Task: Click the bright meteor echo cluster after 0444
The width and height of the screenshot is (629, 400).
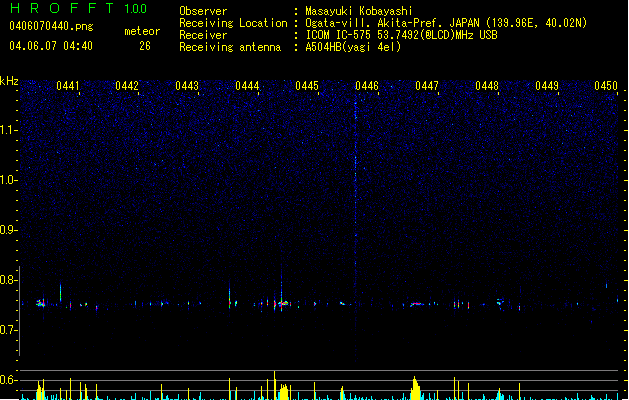Action: (x=284, y=304)
